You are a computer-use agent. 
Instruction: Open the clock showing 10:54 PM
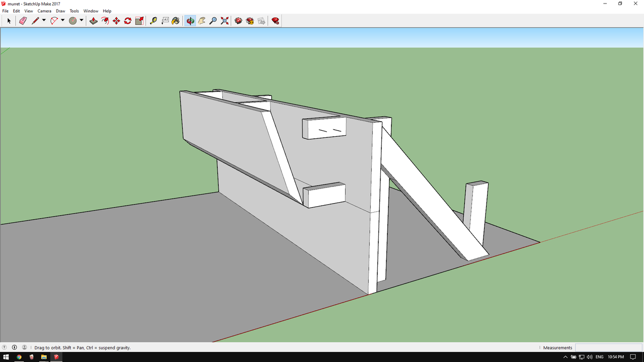tap(615, 357)
